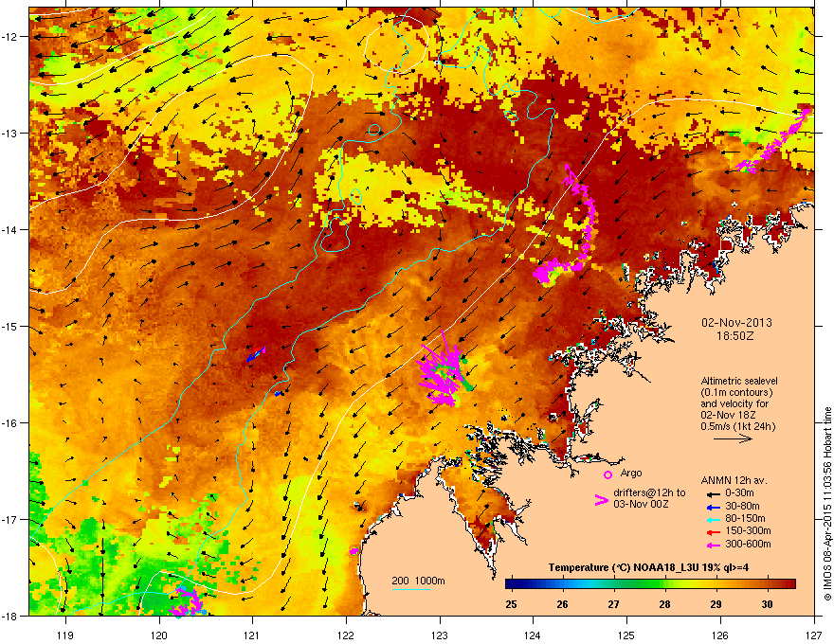Click the longitude axis label '119'
Screen dimensions: 834x644
(65, 635)
